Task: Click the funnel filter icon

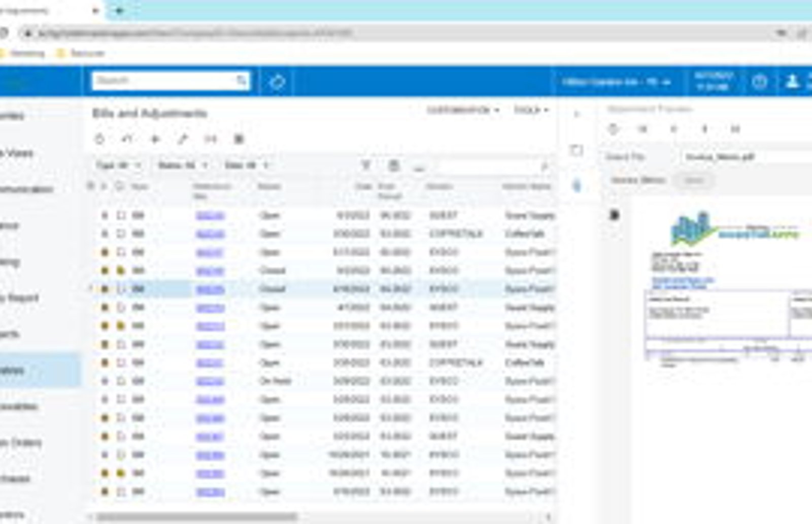Action: pyautogui.click(x=366, y=165)
